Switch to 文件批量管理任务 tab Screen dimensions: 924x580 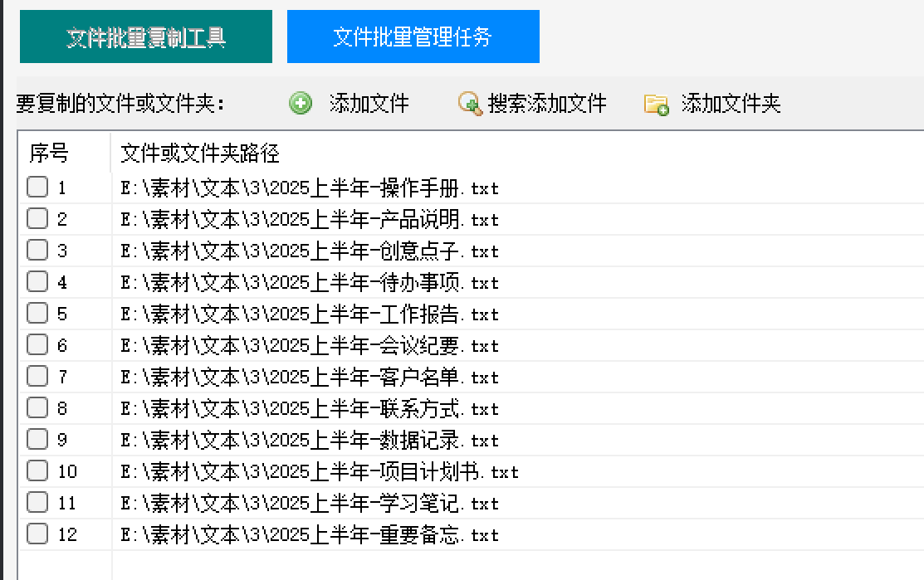point(413,36)
